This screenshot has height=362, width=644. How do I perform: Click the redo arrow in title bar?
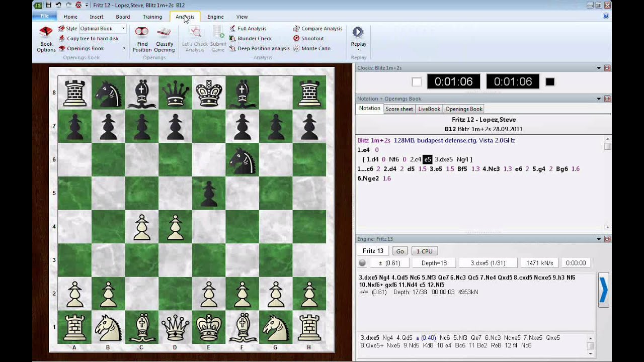pyautogui.click(x=68, y=5)
